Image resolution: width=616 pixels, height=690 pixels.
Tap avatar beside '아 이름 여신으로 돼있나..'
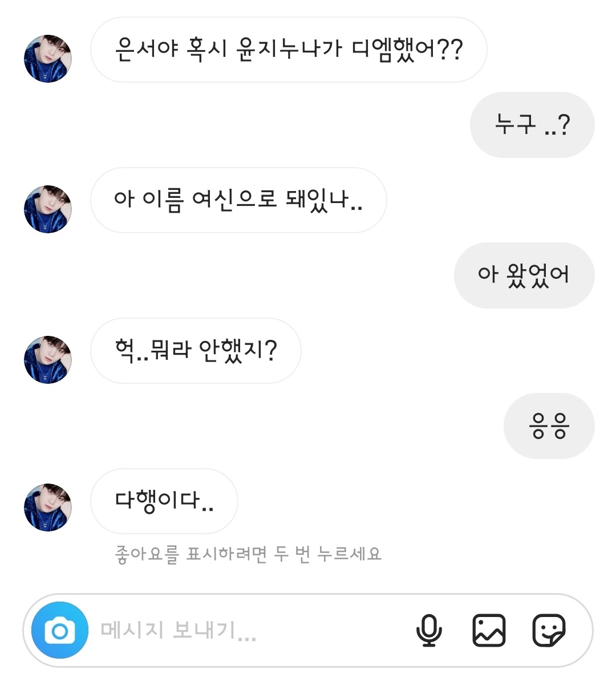[x=48, y=209]
